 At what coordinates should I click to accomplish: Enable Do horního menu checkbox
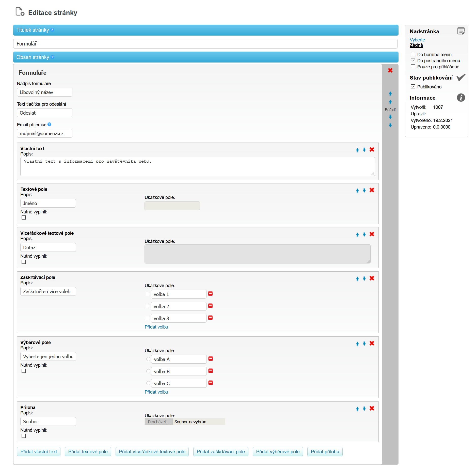click(x=413, y=54)
